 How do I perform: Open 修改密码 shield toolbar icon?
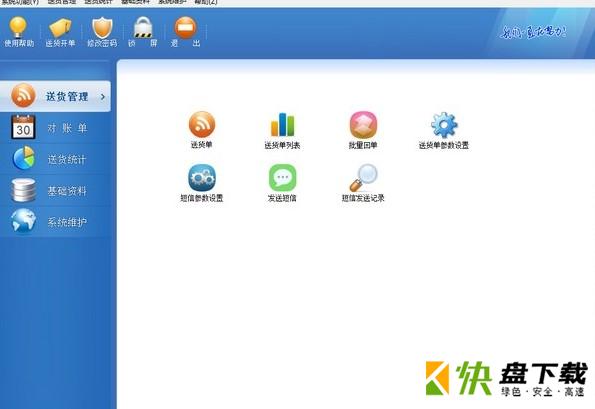[102, 32]
